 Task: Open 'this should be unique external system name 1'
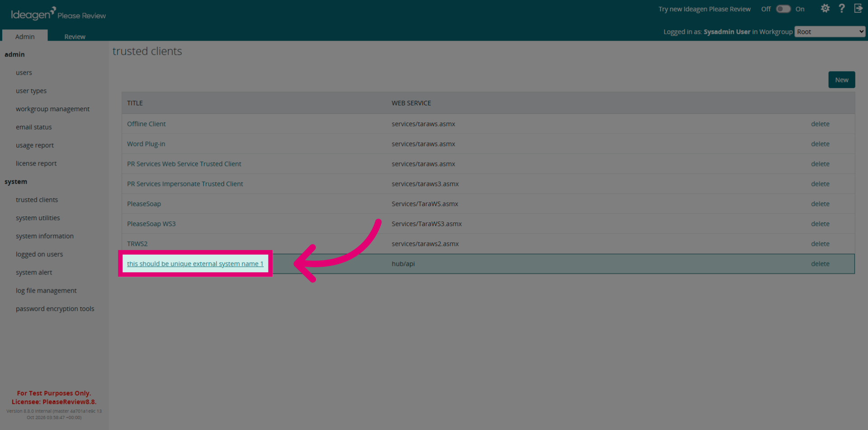click(x=195, y=264)
